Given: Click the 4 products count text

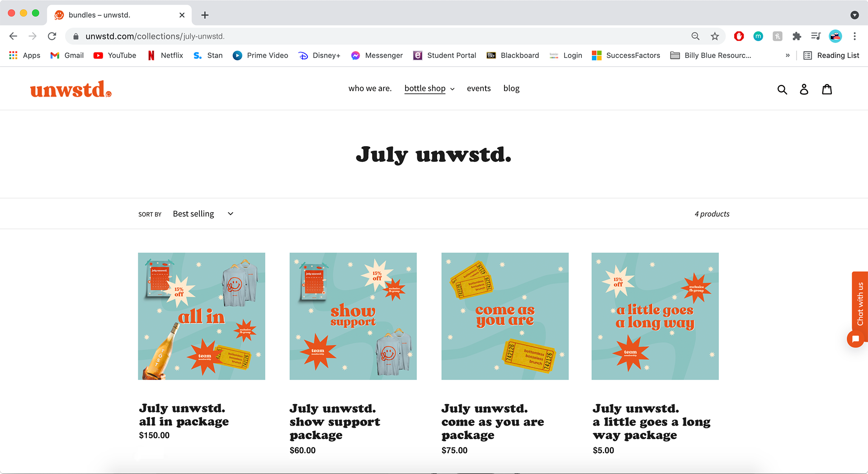Looking at the screenshot, I should (x=712, y=214).
